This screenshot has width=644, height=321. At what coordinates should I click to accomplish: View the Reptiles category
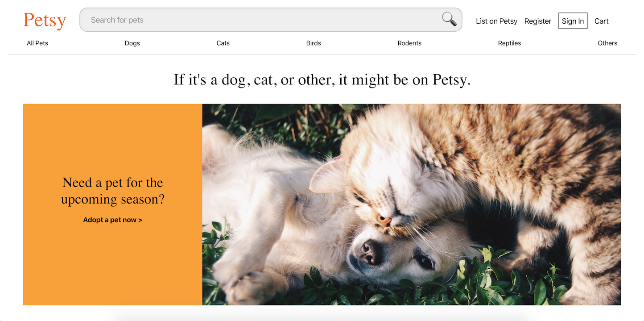point(509,43)
